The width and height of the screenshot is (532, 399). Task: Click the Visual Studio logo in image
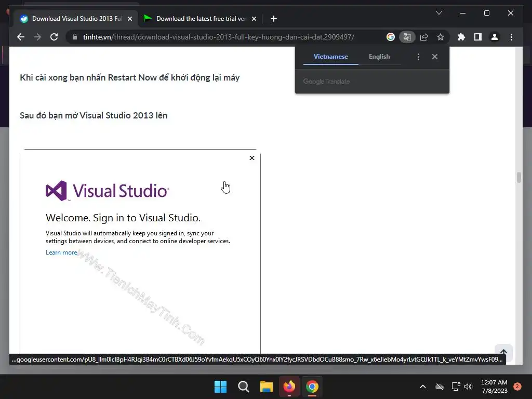(107, 191)
